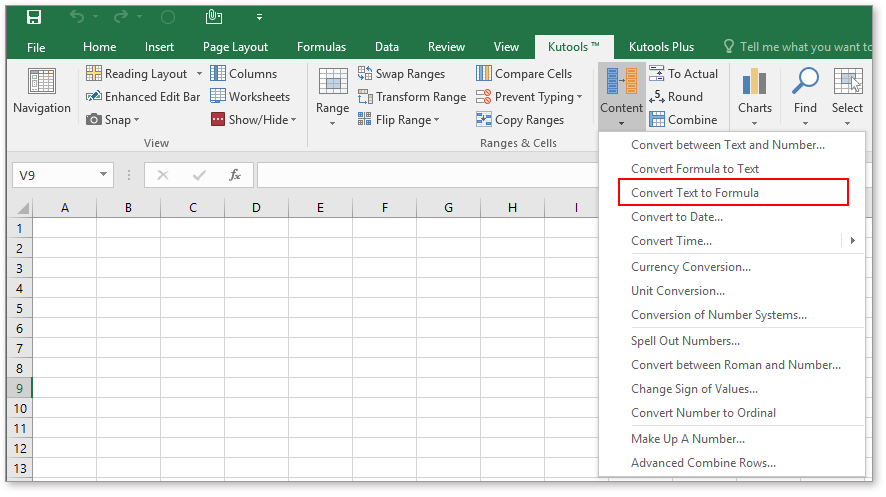Click into the formula bar

click(x=428, y=175)
